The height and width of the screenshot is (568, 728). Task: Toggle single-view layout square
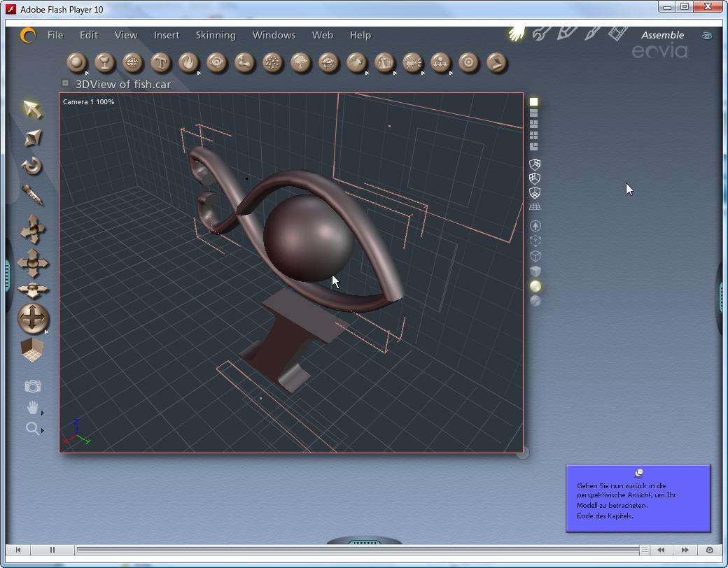point(533,102)
